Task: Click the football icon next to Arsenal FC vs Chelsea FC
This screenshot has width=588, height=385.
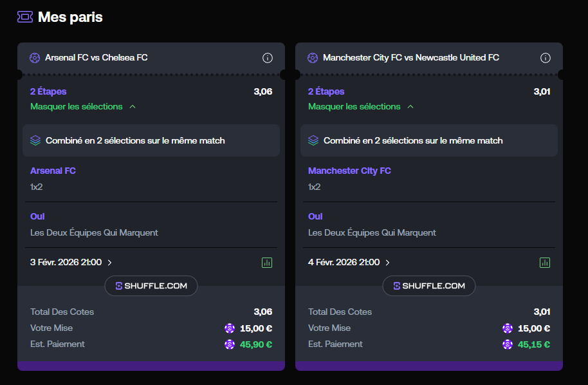Action: [x=35, y=58]
